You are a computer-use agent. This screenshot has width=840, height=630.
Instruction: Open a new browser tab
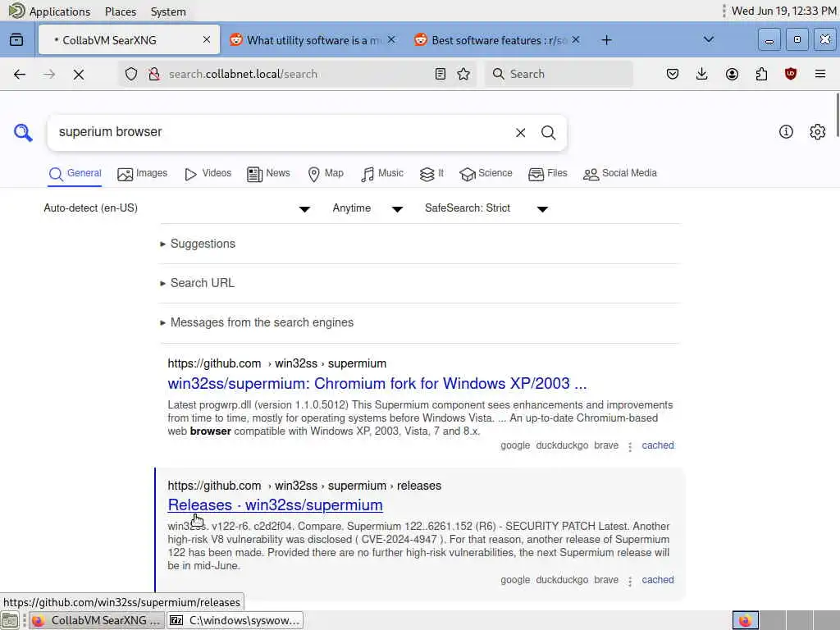(x=606, y=40)
